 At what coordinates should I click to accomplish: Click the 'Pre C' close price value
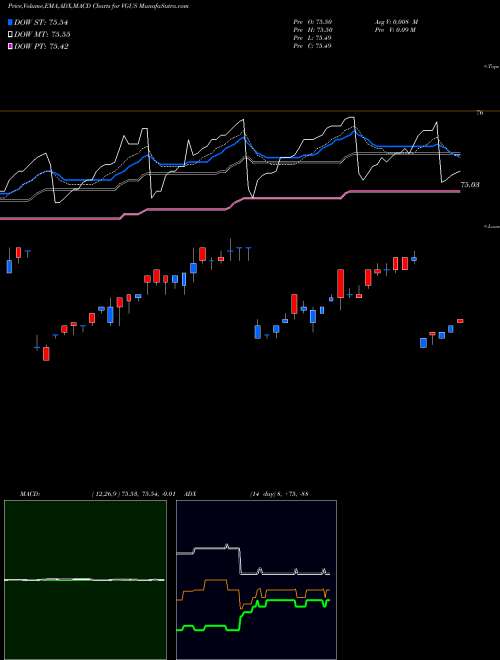click(x=312, y=46)
